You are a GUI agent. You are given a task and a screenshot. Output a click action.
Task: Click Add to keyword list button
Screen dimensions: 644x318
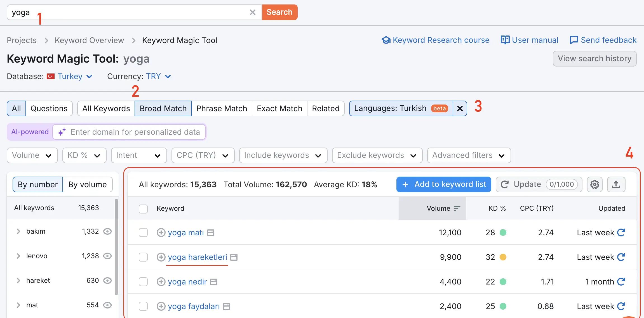point(444,184)
